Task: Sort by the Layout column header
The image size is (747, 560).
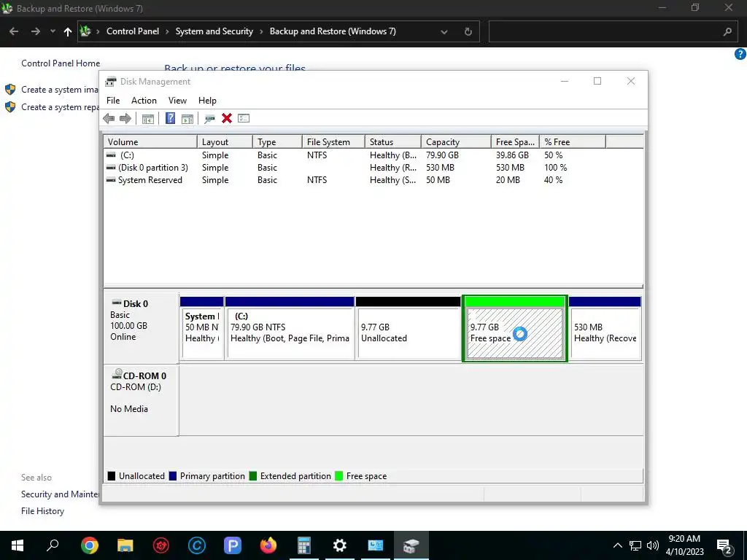Action: 225,142
